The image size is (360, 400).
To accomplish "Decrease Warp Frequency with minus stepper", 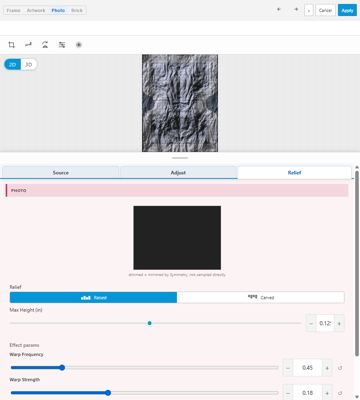I will 288,368.
